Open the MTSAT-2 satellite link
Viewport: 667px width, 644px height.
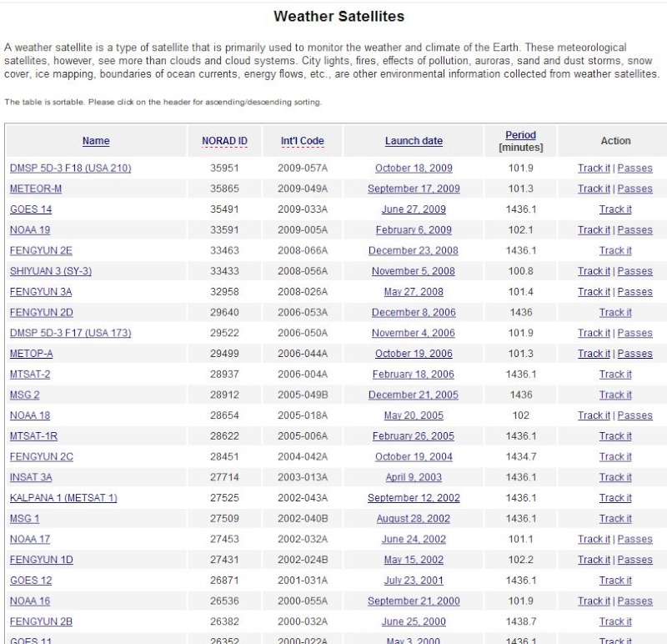click(x=30, y=375)
